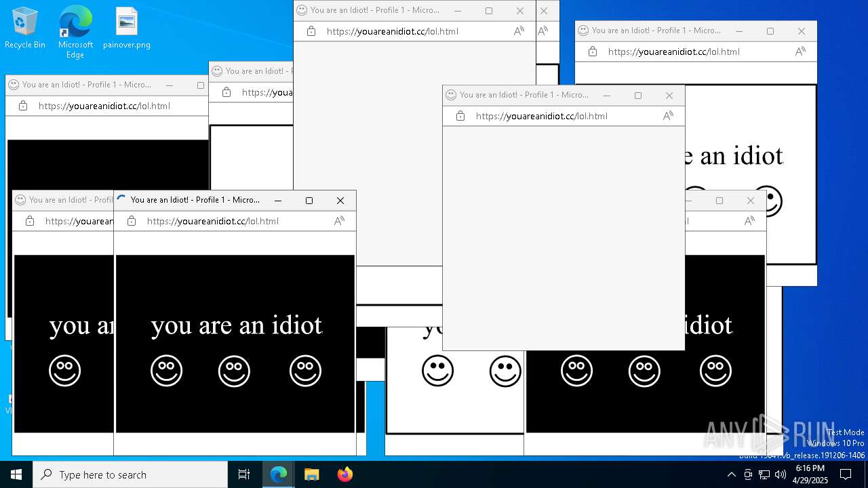Image resolution: width=868 pixels, height=488 pixels.
Task: Click Read aloud in the loading black window
Action: tap(339, 221)
